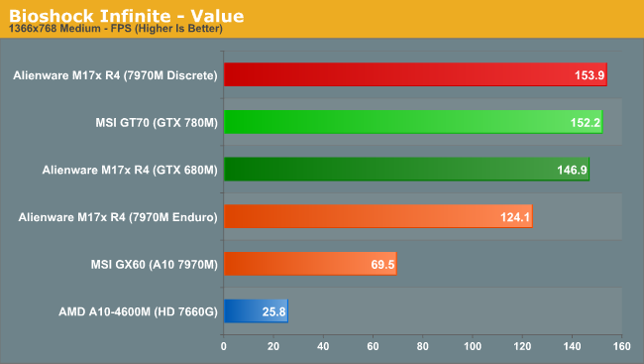Click the dark green GTX 680M bar
The height and width of the screenshot is (364, 644).
pyautogui.click(x=406, y=169)
